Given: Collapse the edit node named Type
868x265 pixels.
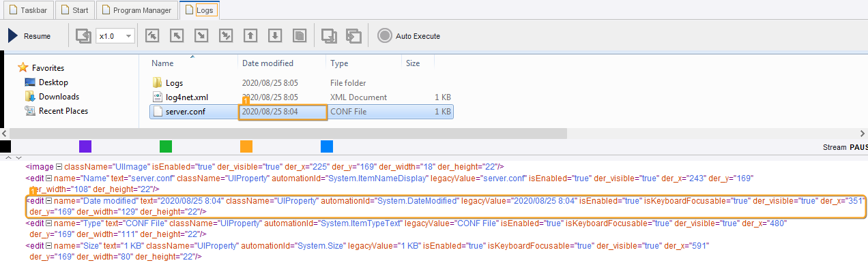Looking at the screenshot, I should (x=48, y=223).
